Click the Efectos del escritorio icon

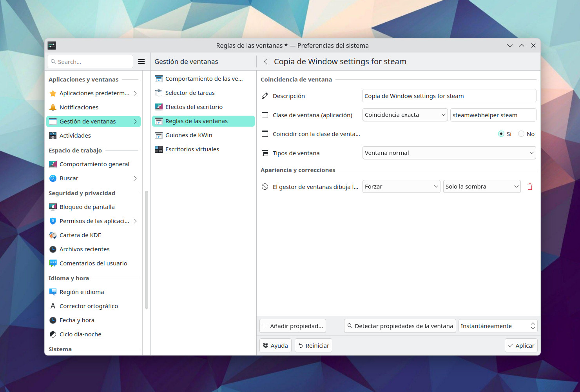click(x=159, y=107)
